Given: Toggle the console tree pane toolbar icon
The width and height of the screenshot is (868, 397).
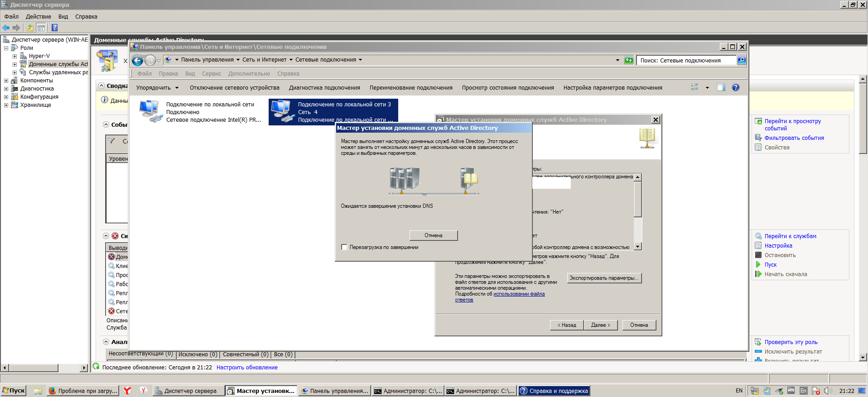Looking at the screenshot, I should click(41, 28).
